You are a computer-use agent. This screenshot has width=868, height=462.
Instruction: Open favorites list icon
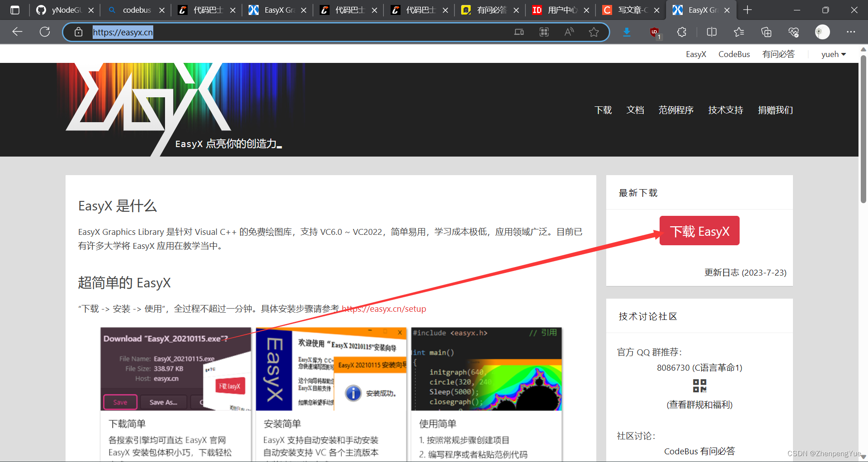click(x=739, y=32)
